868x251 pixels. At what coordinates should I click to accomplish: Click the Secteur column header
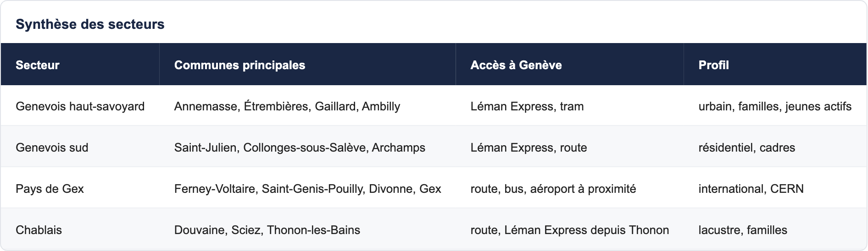tap(80, 65)
